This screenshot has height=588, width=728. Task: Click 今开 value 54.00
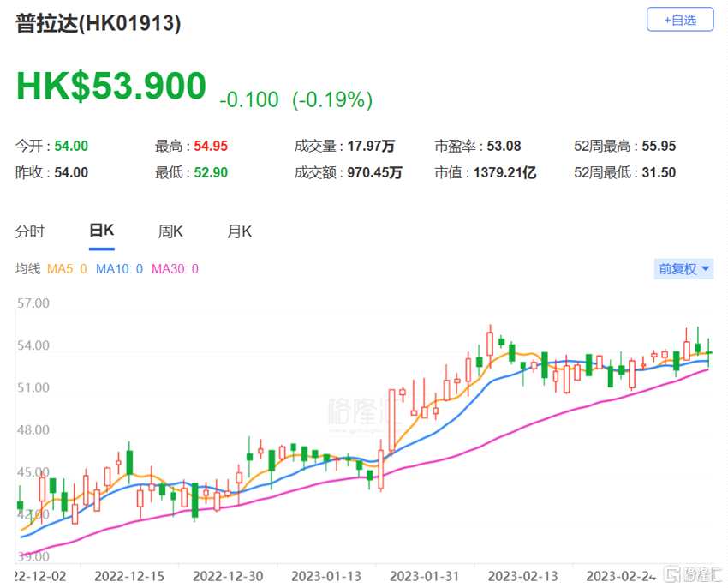click(x=71, y=146)
